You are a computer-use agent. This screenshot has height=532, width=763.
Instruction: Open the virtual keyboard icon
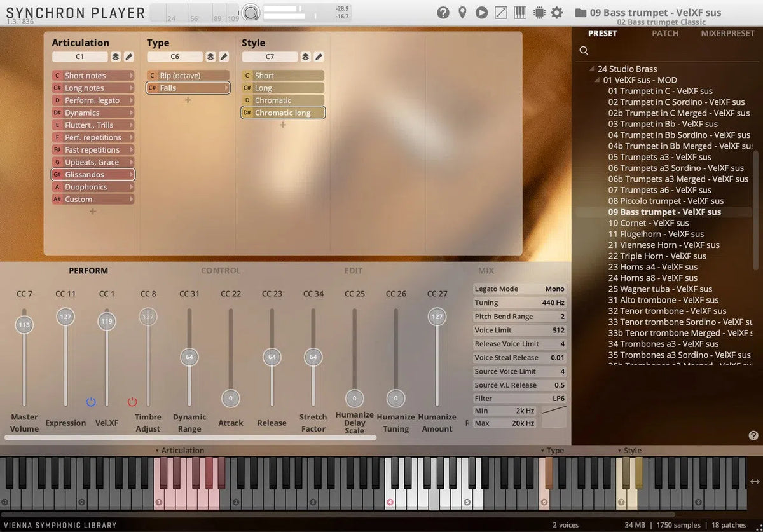[x=519, y=12]
